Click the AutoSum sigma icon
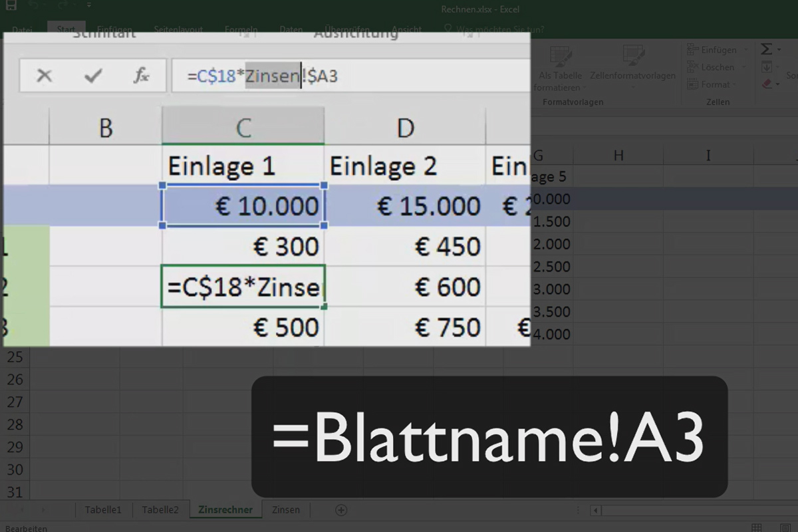Screen dimensions: 798x532 tap(767, 49)
